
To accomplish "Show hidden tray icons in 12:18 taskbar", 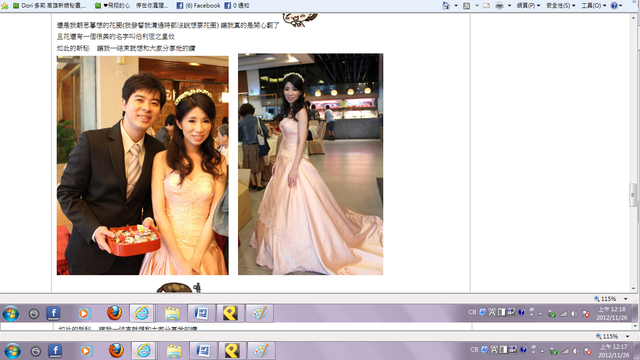I will (x=540, y=313).
